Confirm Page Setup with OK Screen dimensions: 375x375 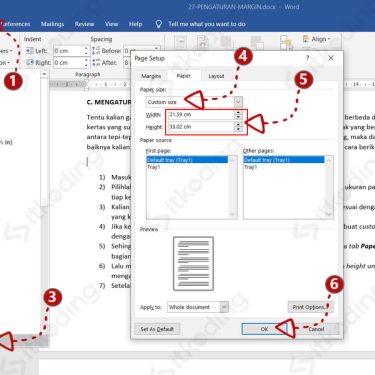[264, 329]
